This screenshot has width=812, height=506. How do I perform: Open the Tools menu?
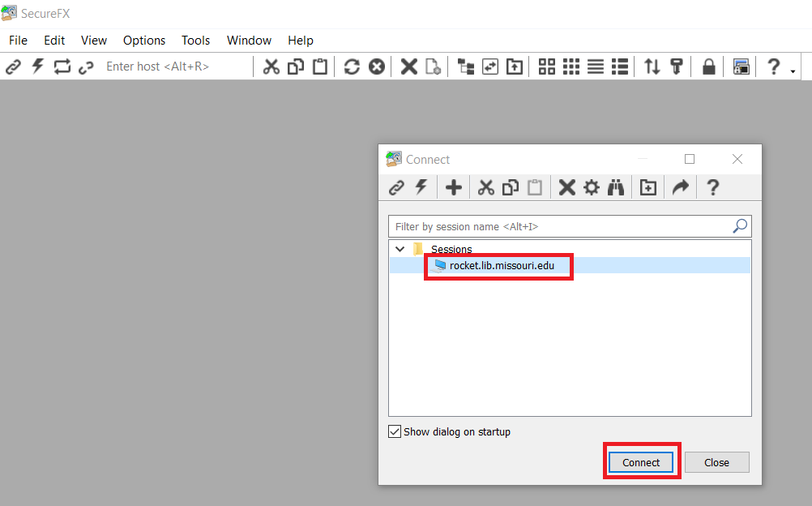click(195, 41)
